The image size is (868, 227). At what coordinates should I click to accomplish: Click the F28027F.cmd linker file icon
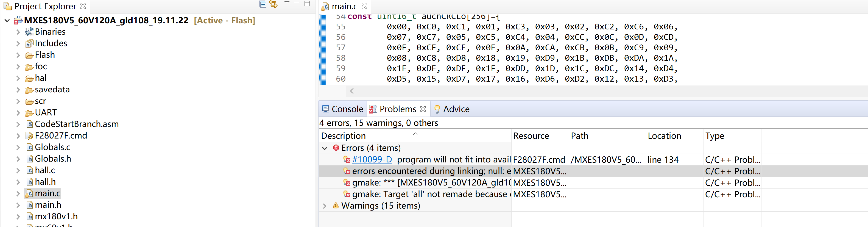29,136
